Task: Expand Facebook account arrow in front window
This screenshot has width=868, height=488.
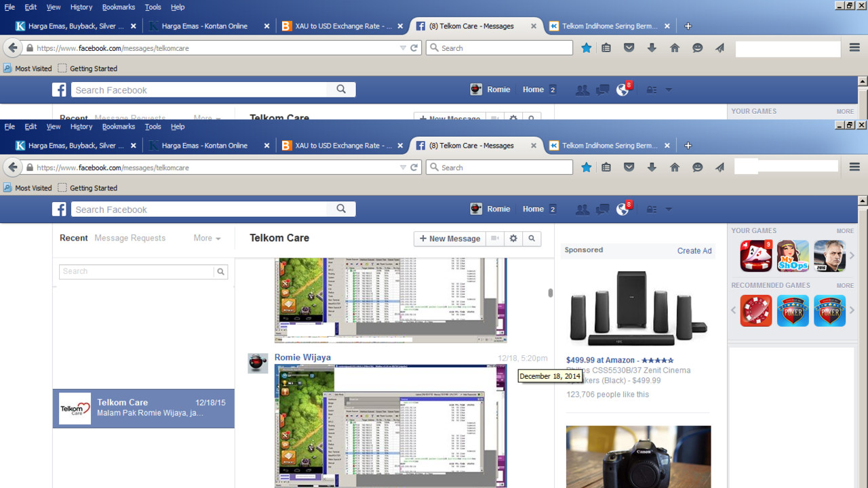Action: point(669,209)
